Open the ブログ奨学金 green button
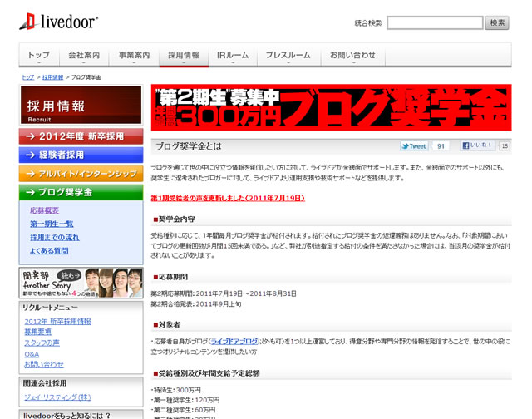532x419 pixels. tap(81, 192)
